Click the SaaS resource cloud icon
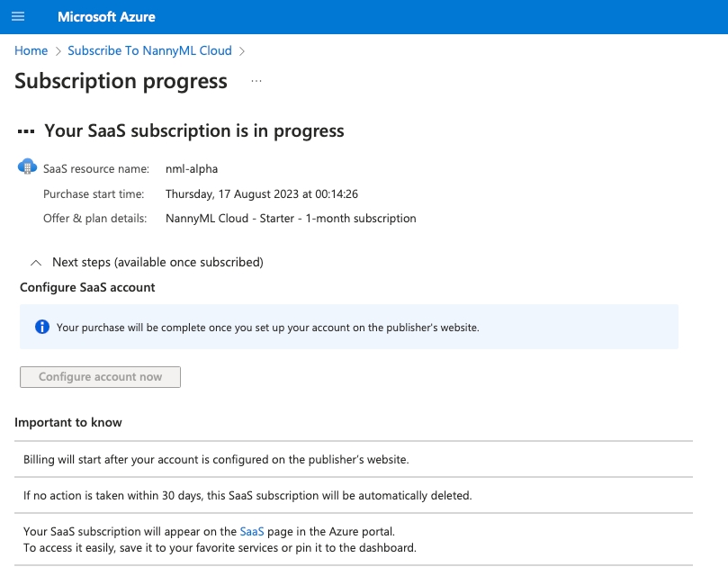The image size is (728, 585). [x=27, y=167]
